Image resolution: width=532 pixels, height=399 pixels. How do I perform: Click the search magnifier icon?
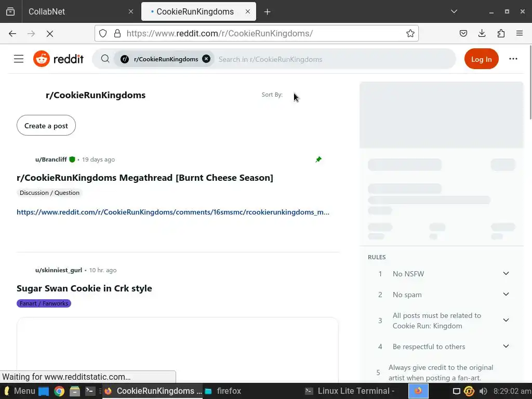pyautogui.click(x=105, y=59)
